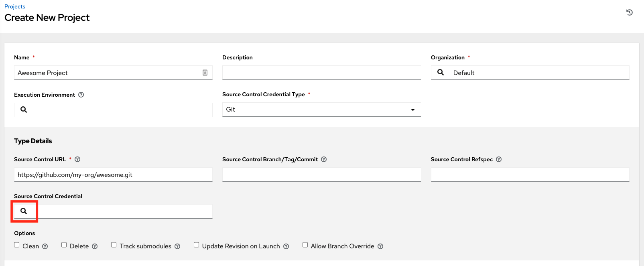Check Update Revision on Launch
Viewport: 644px width, 266px height.
(196, 245)
